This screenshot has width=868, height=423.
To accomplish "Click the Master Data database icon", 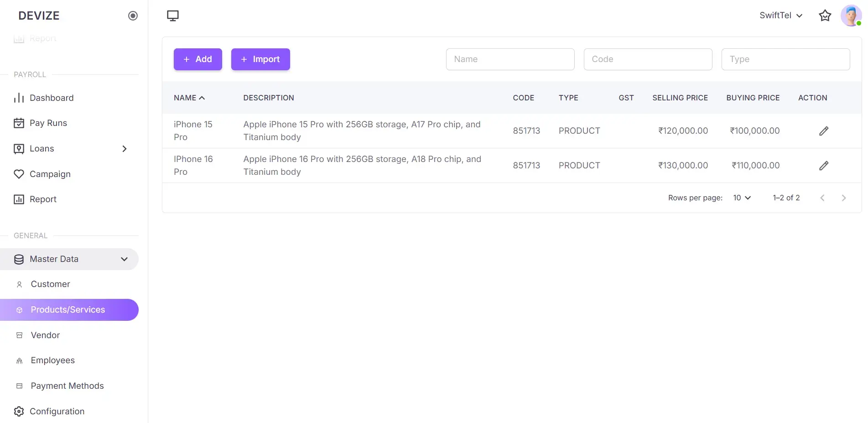I will tap(19, 259).
